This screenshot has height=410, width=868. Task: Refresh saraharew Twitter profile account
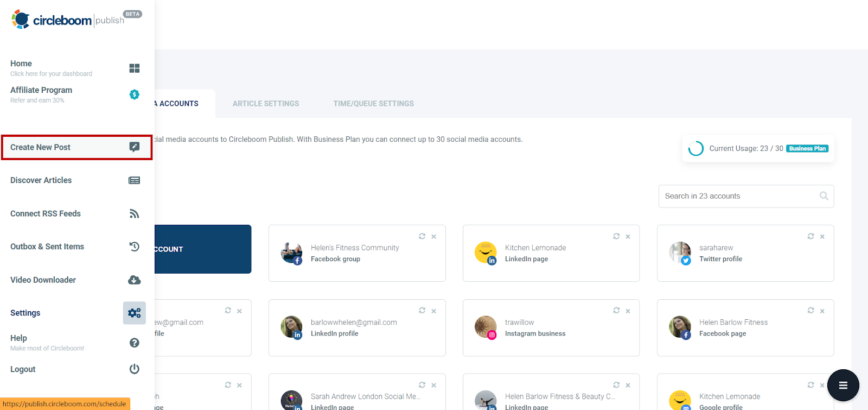coord(810,236)
